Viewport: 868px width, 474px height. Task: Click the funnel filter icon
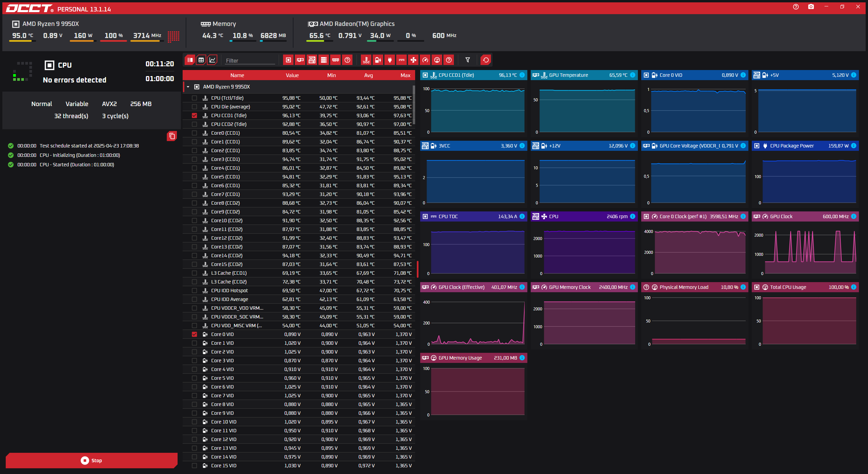tap(468, 60)
